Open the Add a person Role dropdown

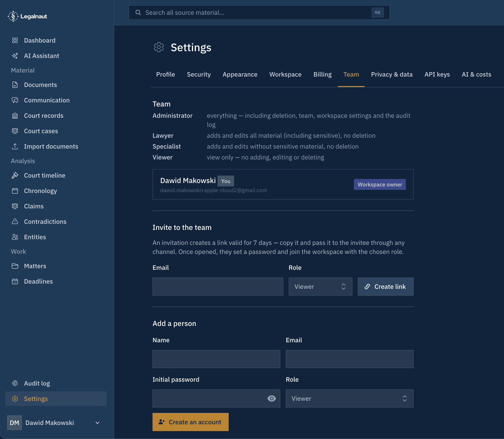pos(349,399)
